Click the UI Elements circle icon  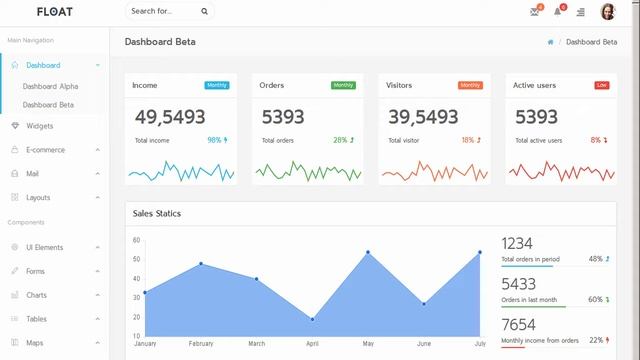pyautogui.click(x=15, y=247)
